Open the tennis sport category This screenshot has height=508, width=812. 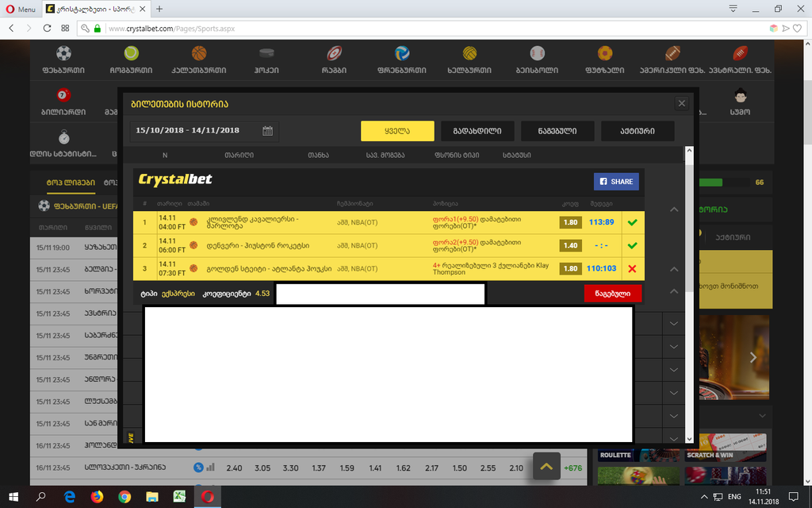[131, 53]
